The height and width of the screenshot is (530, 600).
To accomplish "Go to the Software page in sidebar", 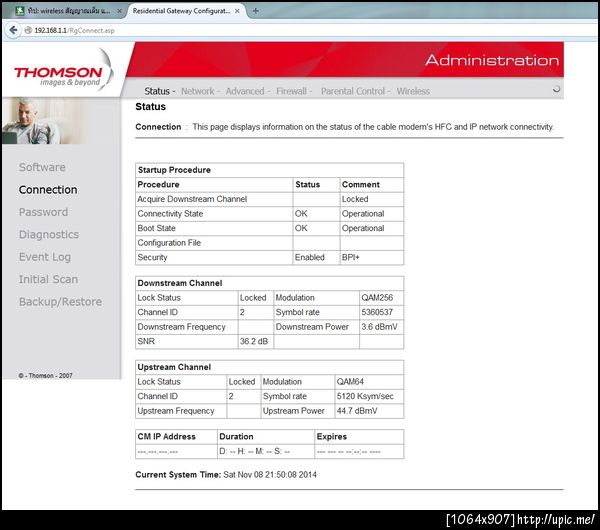I will pos(42,167).
